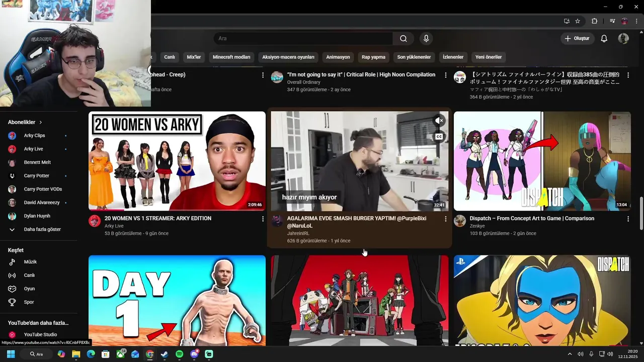Open Discord from the taskbar
This screenshot has height=362, width=644.
point(194,354)
